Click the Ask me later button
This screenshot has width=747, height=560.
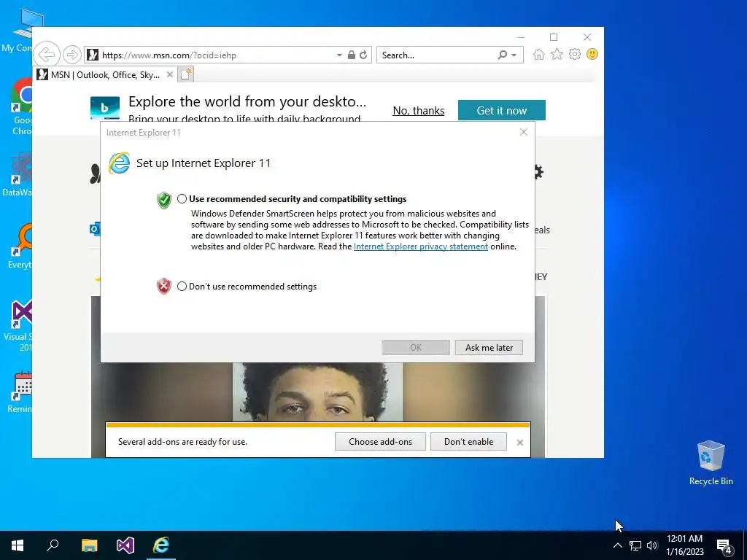tap(489, 348)
